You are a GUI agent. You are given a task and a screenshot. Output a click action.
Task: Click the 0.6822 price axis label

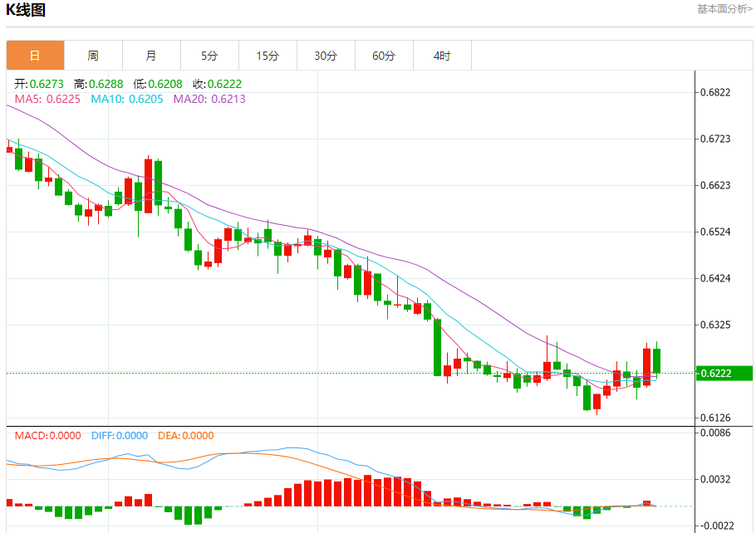715,92
